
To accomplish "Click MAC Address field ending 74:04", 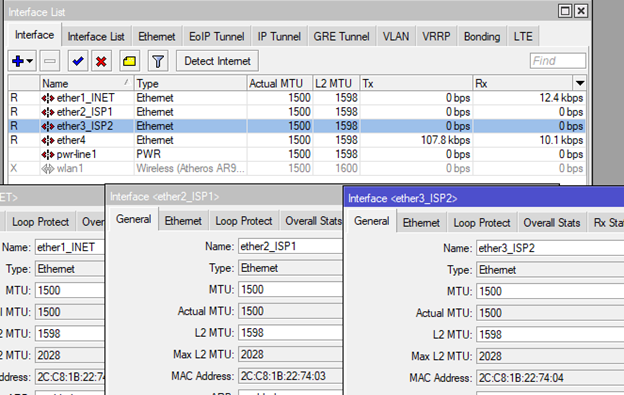I will click(550, 378).
